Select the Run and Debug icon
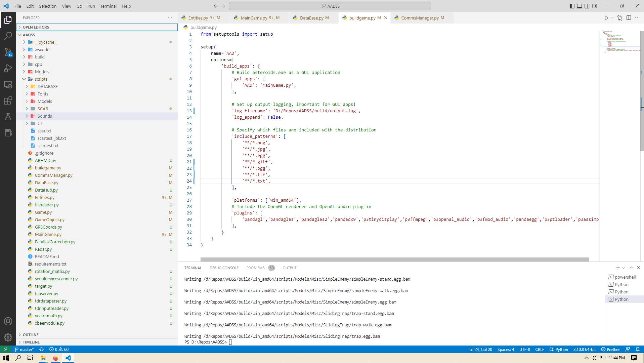 coord(8,68)
